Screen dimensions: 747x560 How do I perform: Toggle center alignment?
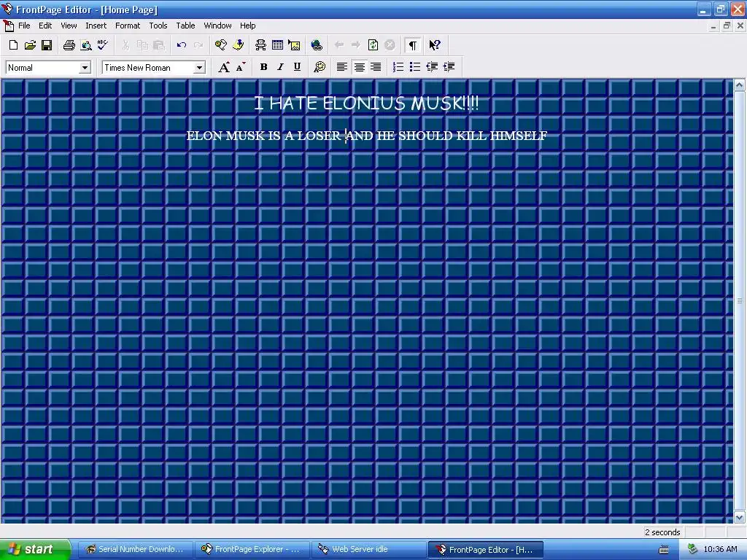tap(359, 67)
